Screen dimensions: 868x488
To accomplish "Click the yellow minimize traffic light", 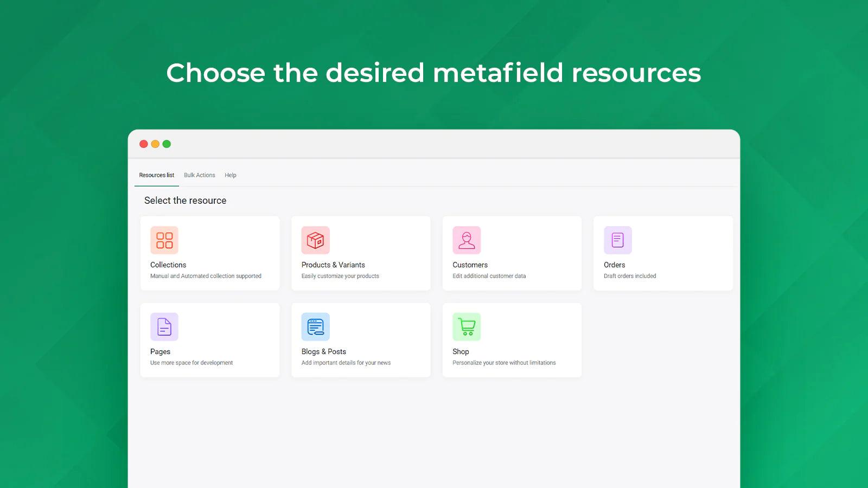I will (x=155, y=144).
